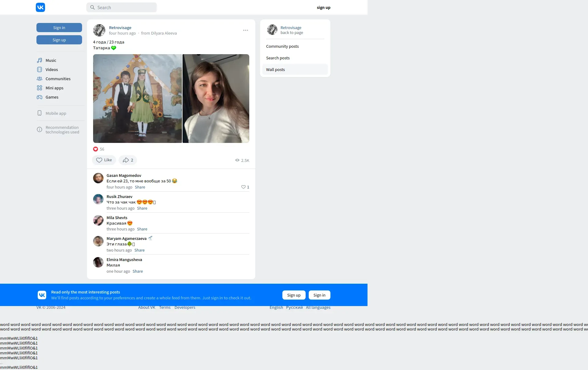Click Recommendation technologies info icon
This screenshot has width=588, height=370.
coord(40,129)
